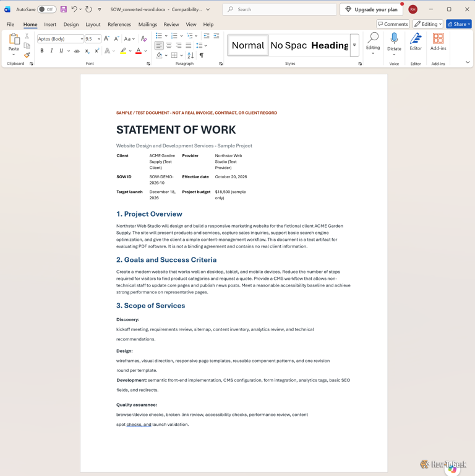Toggle Underline formatting
Screen dimensions: 475x476
[x=61, y=51]
